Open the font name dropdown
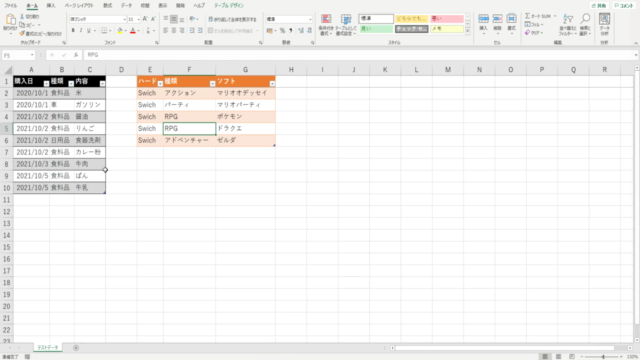The image size is (640, 360). (124, 19)
